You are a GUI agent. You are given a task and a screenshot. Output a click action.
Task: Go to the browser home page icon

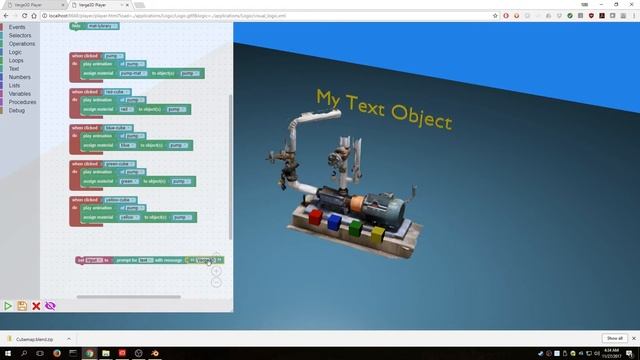point(34,16)
